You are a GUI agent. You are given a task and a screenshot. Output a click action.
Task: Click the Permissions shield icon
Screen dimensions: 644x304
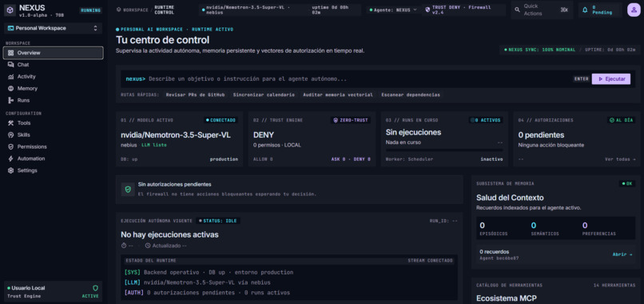pos(10,147)
